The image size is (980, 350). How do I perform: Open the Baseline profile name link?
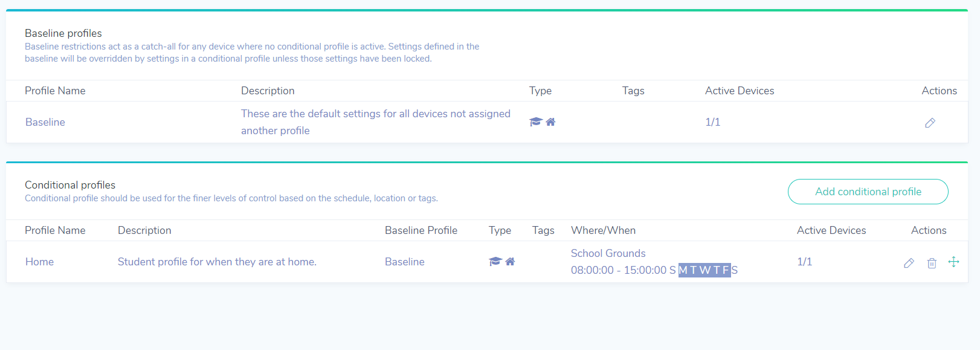tap(45, 122)
